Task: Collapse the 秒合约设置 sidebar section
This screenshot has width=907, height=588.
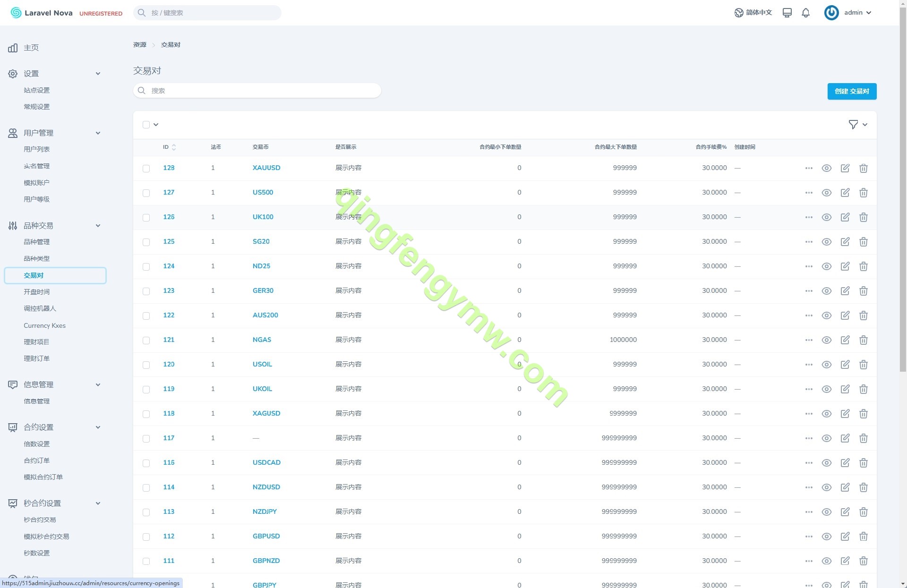Action: (x=98, y=503)
